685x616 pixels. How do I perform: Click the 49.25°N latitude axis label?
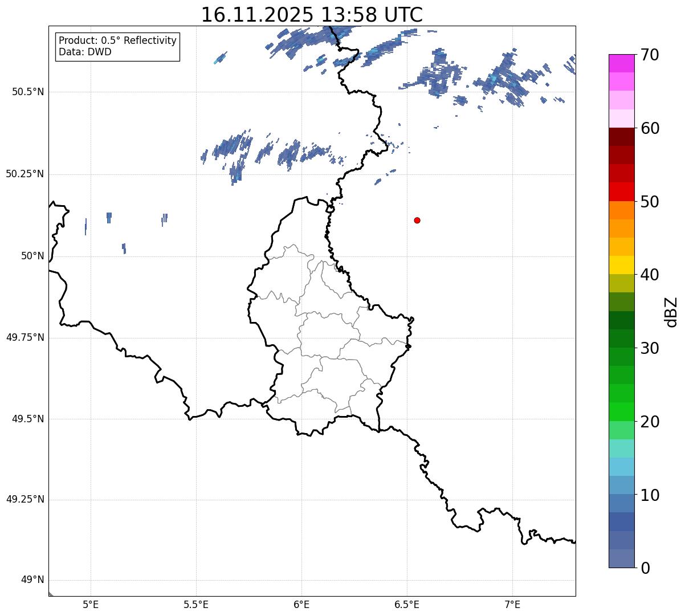[25, 500]
